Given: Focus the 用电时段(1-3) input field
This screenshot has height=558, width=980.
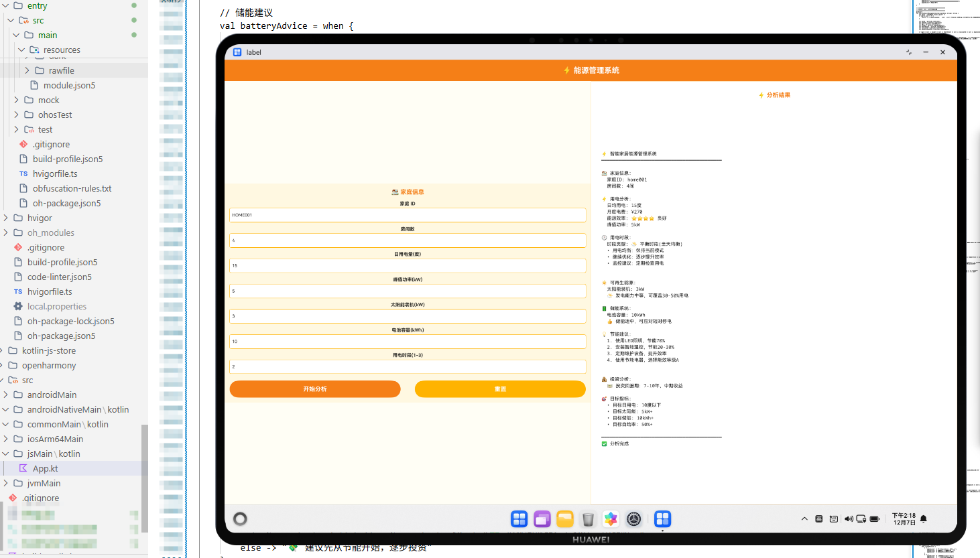Looking at the screenshot, I should [408, 367].
